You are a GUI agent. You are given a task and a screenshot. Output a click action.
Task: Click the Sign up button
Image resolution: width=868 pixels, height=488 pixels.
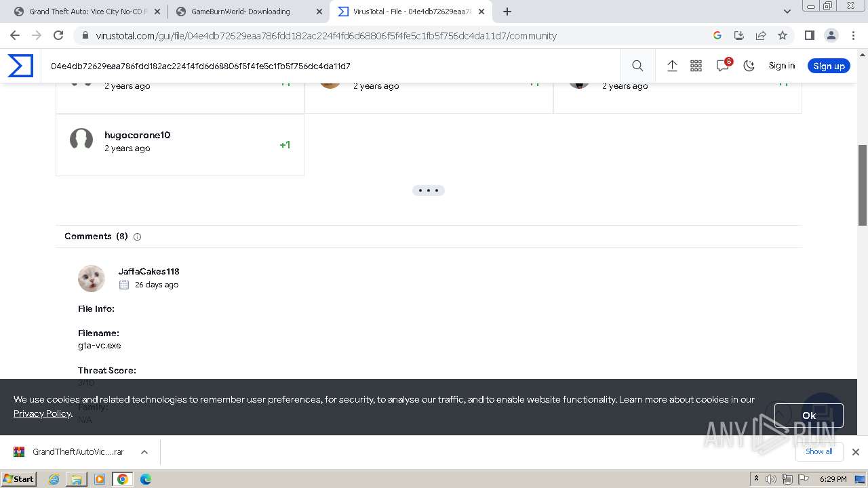click(829, 66)
